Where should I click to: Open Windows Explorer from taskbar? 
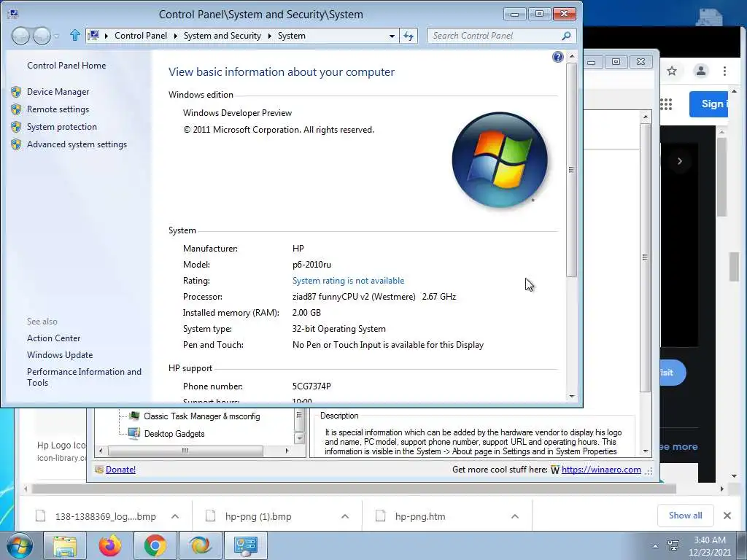(x=65, y=545)
